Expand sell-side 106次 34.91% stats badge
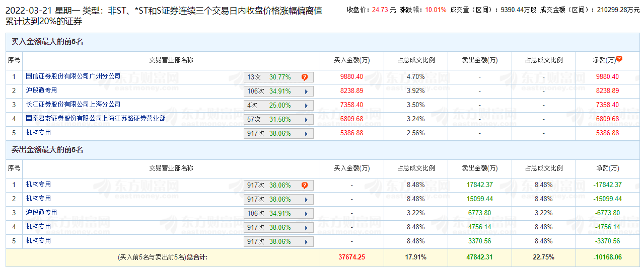The width and height of the screenshot is (644, 270). [278, 214]
